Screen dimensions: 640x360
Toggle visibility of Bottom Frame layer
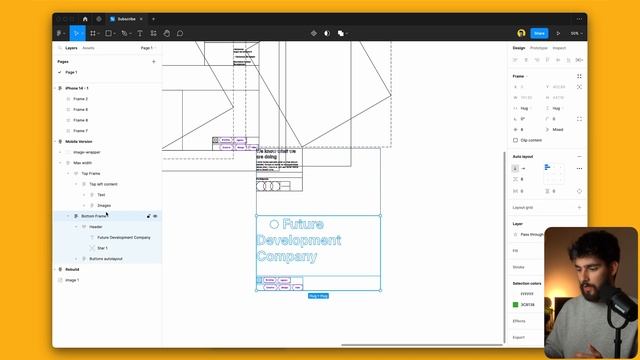coord(155,216)
